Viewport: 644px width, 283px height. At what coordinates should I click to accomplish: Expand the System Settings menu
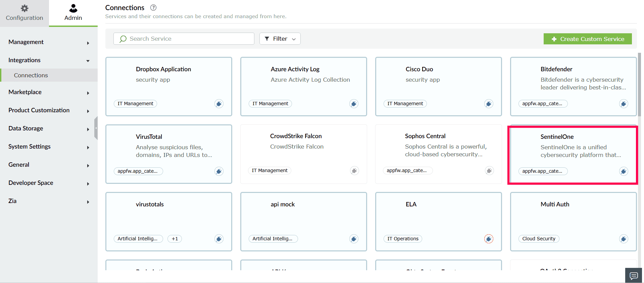pyautogui.click(x=49, y=147)
